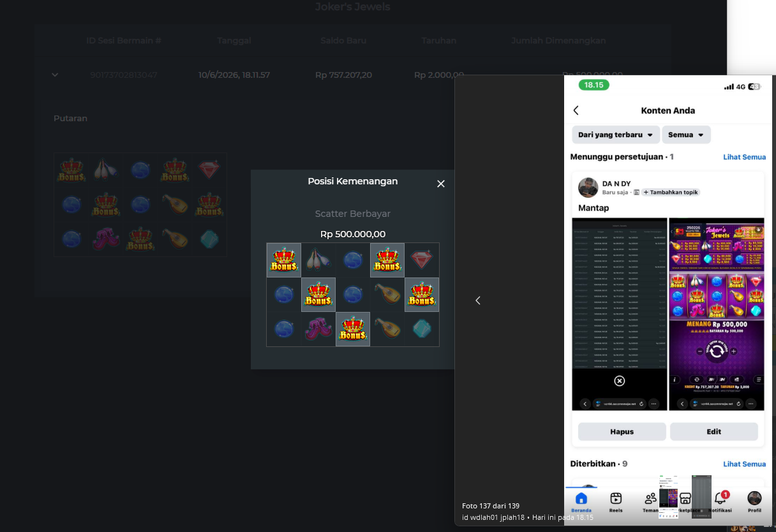Open Notifikasi tab with red badge
Image resolution: width=776 pixels, height=532 pixels.
click(720, 502)
